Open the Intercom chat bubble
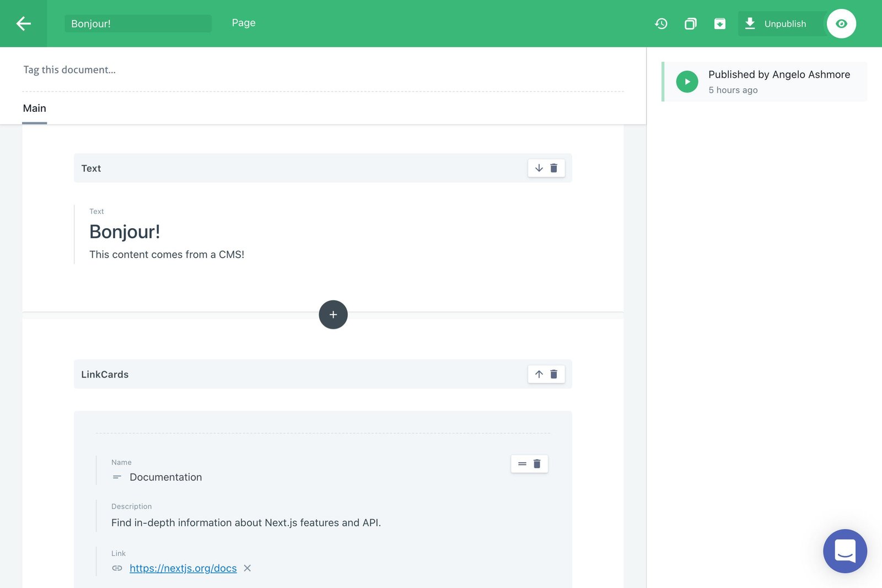The height and width of the screenshot is (588, 882). click(845, 551)
